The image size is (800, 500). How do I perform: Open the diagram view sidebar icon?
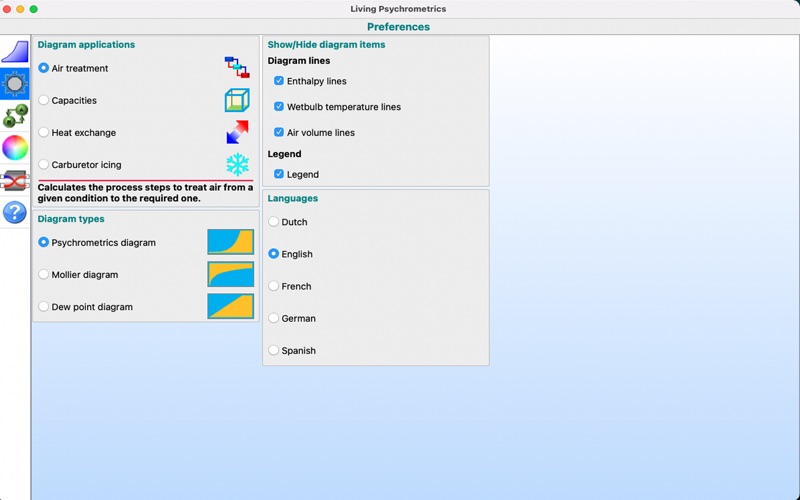15,52
